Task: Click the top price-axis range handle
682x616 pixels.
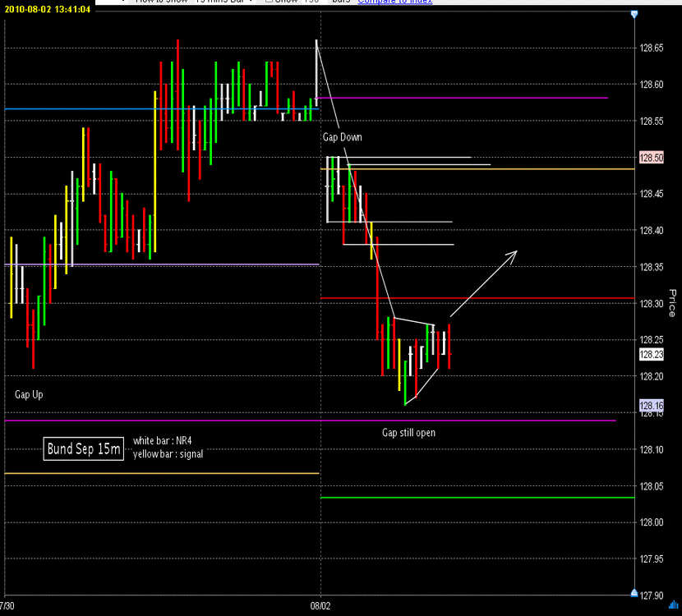Action: click(x=634, y=14)
